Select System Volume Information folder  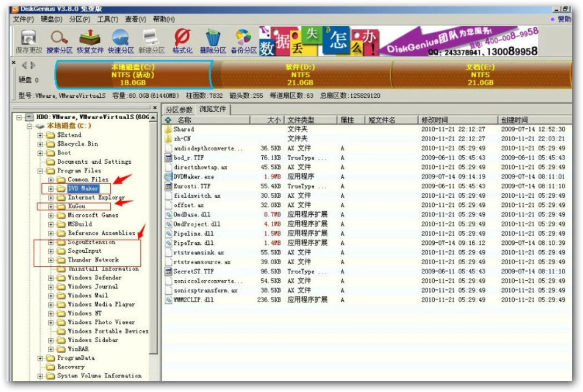pyautogui.click(x=99, y=376)
